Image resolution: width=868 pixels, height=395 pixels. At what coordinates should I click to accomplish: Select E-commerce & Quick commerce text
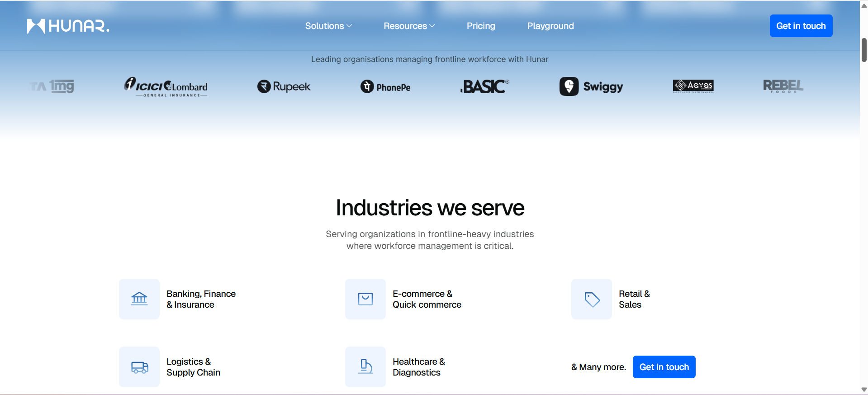[x=427, y=299]
